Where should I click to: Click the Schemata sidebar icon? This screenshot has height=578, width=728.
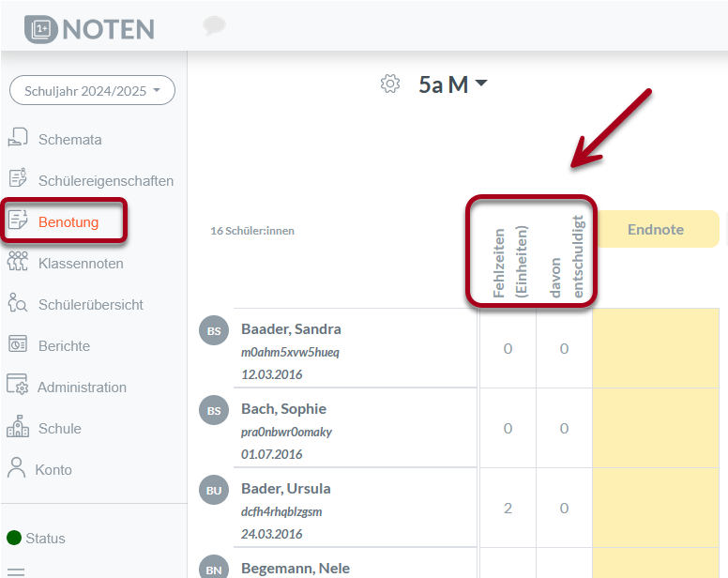[18, 138]
